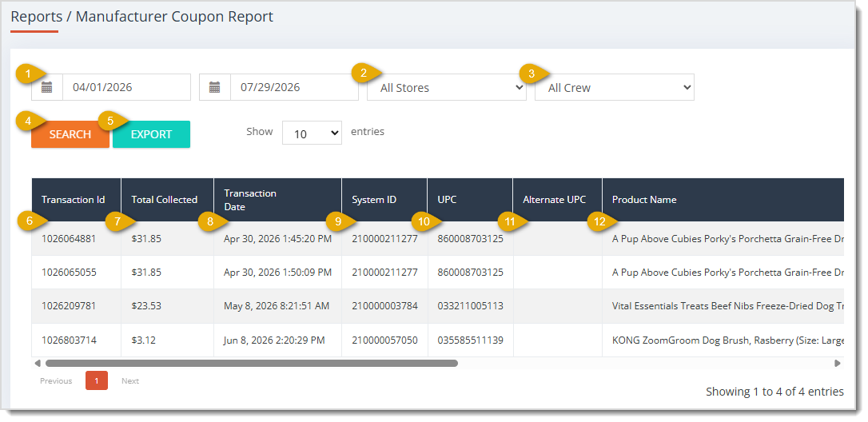Image resolution: width=868 pixels, height=422 pixels.
Task: Click the end date calendar icon
Action: (x=215, y=87)
